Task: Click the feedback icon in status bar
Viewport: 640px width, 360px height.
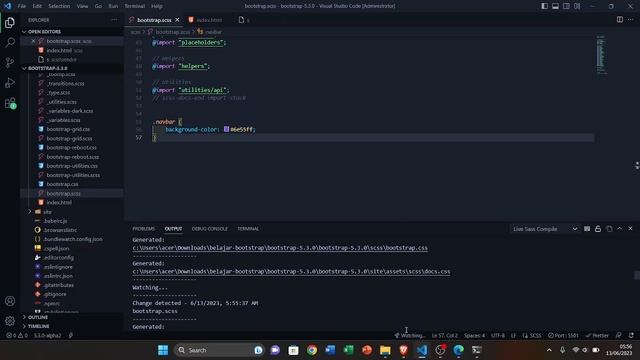Action: [619, 335]
